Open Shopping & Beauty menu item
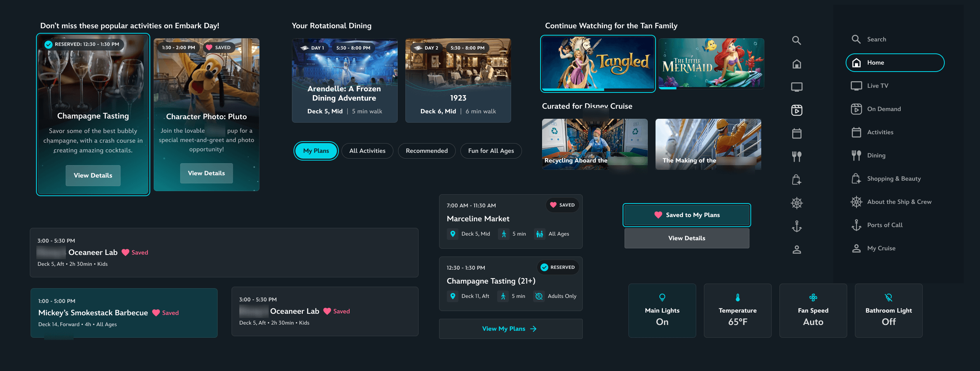Image resolution: width=980 pixels, height=371 pixels. coord(895,179)
